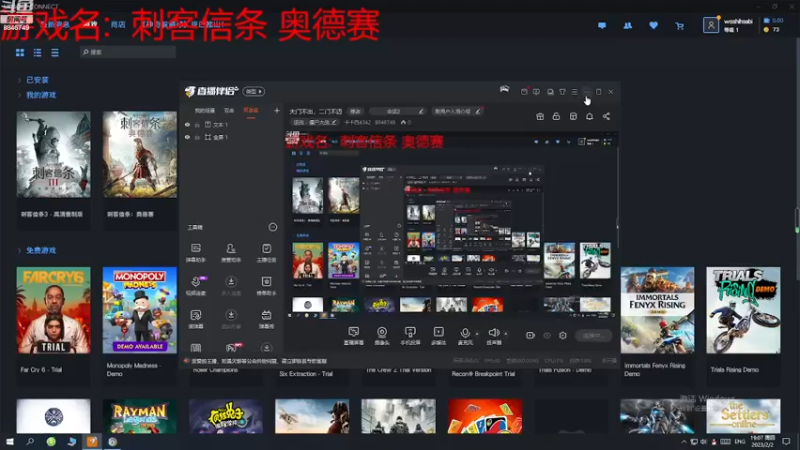The width and height of the screenshot is (800, 450).
Task: Toggle the lock on source 文本 1
Action: (x=197, y=124)
